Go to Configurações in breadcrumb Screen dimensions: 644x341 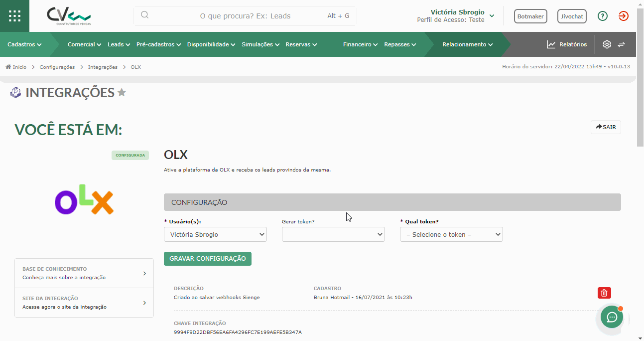pyautogui.click(x=57, y=67)
